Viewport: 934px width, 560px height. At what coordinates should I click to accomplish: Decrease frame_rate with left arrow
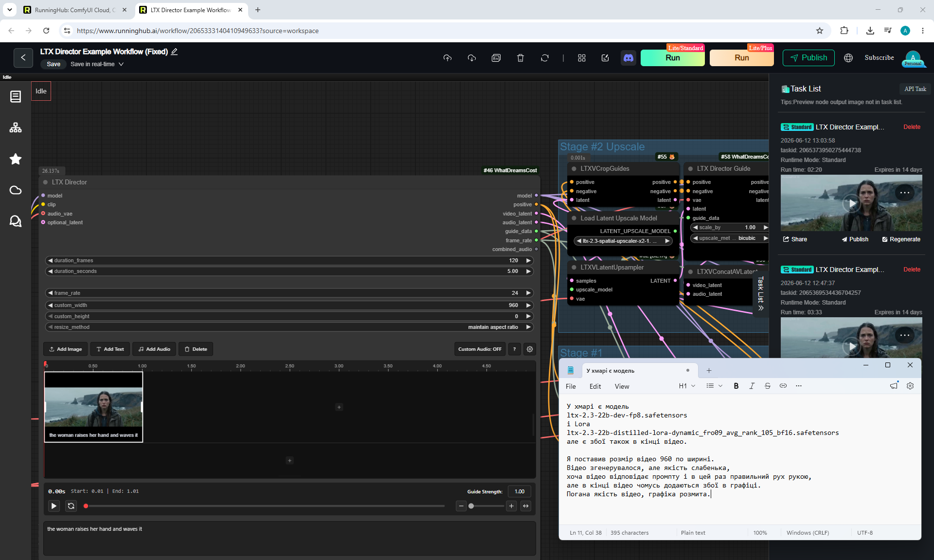[50, 293]
